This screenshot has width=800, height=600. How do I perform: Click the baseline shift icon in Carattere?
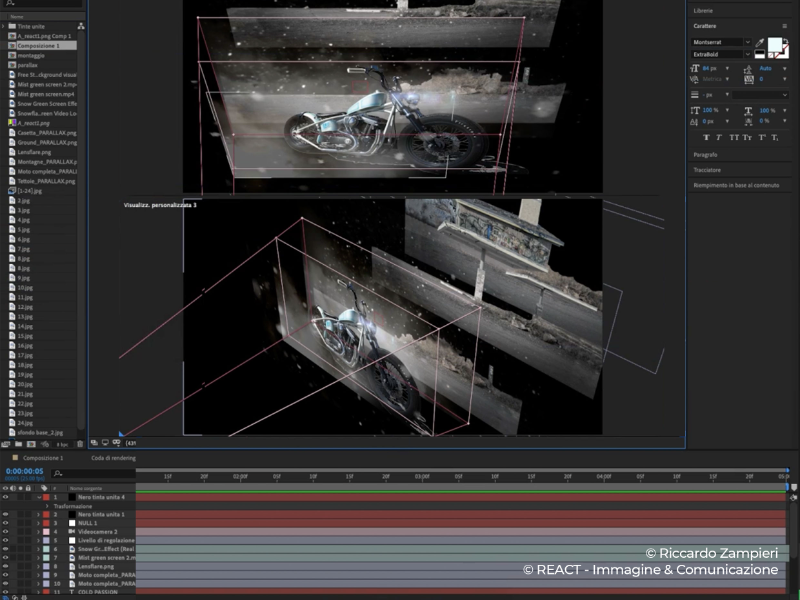[694, 122]
